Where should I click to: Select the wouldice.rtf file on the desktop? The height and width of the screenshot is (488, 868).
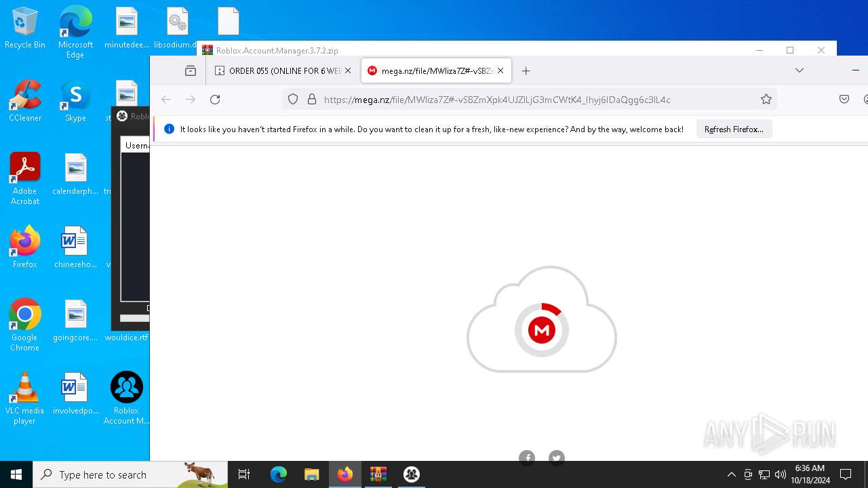pyautogui.click(x=126, y=337)
